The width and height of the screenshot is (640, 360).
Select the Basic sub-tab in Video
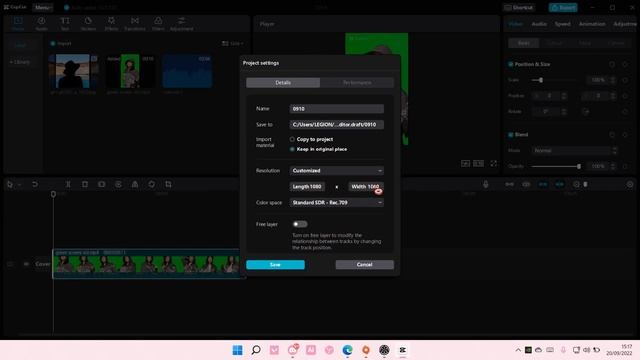click(524, 43)
